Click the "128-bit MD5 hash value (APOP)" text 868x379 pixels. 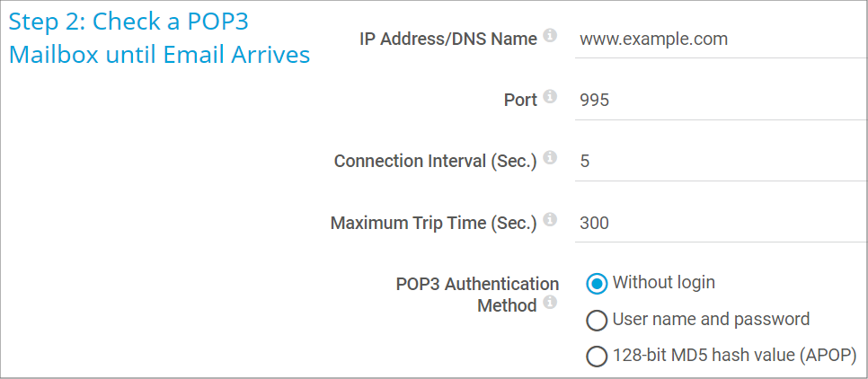[x=735, y=356]
